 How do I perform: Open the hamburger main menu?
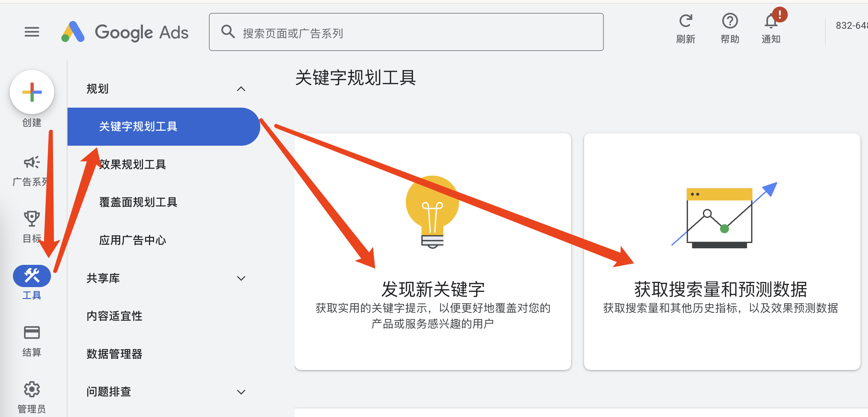point(32,32)
